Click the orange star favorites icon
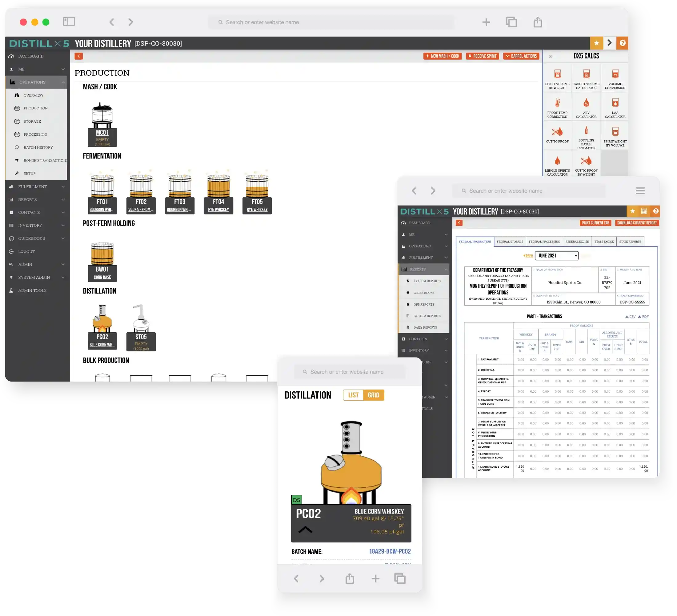Screen dimensions: 677x616 pyautogui.click(x=596, y=43)
